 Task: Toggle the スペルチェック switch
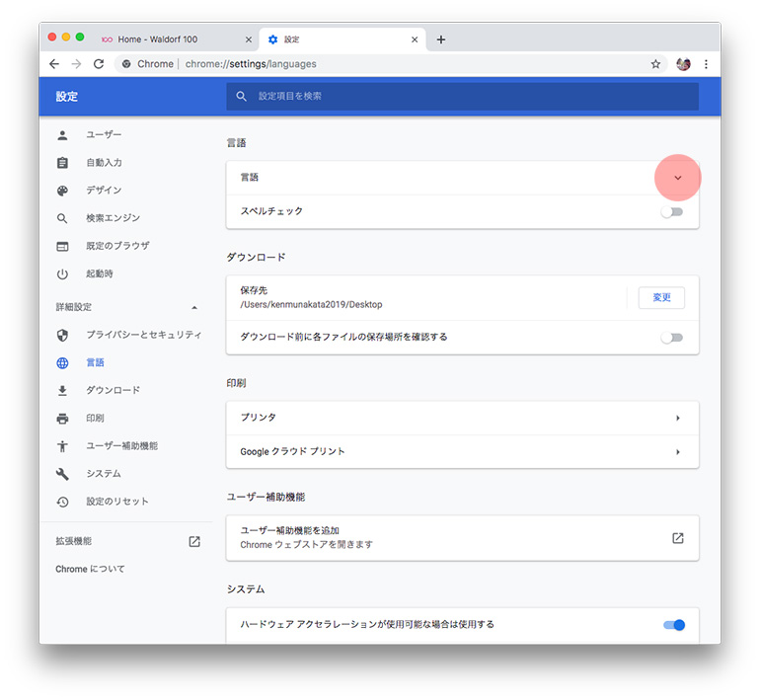coord(672,211)
